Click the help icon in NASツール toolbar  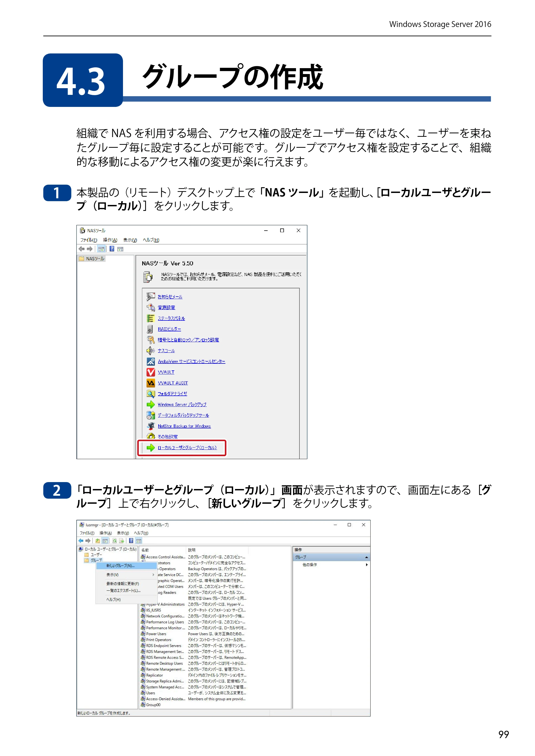(112, 249)
